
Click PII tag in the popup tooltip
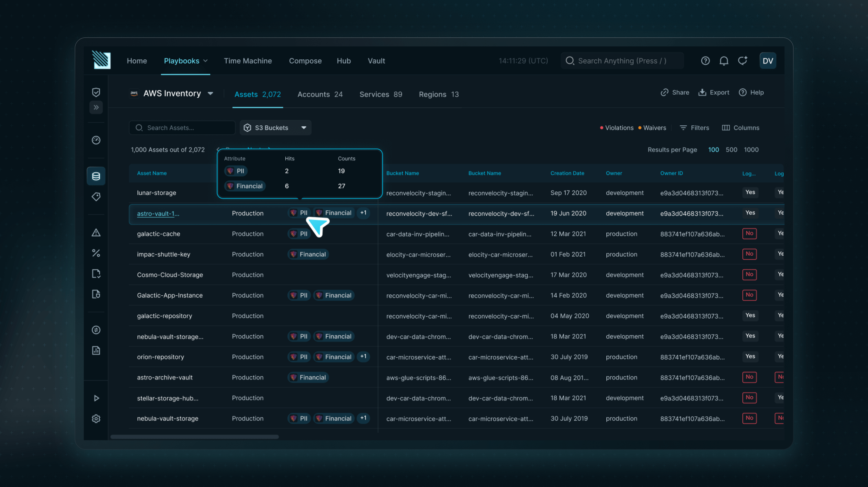click(236, 171)
